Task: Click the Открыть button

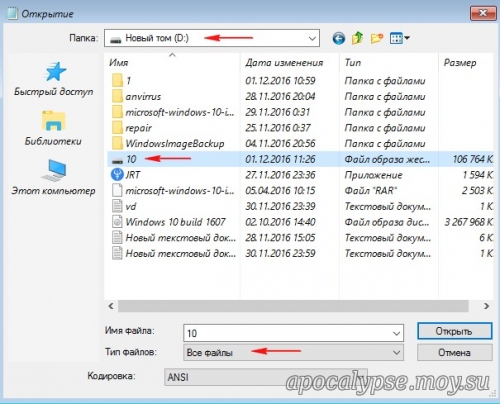Action: [455, 331]
